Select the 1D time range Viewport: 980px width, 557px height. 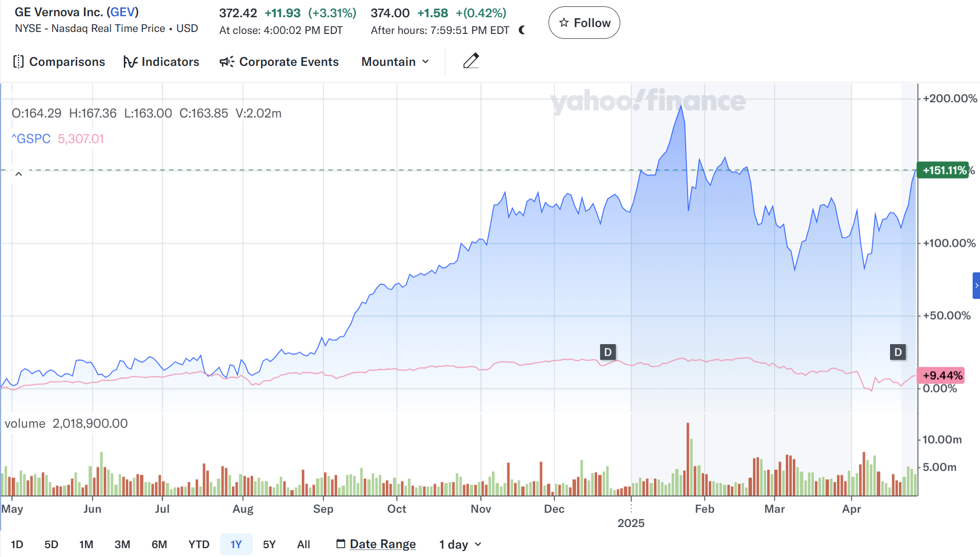[x=17, y=544]
